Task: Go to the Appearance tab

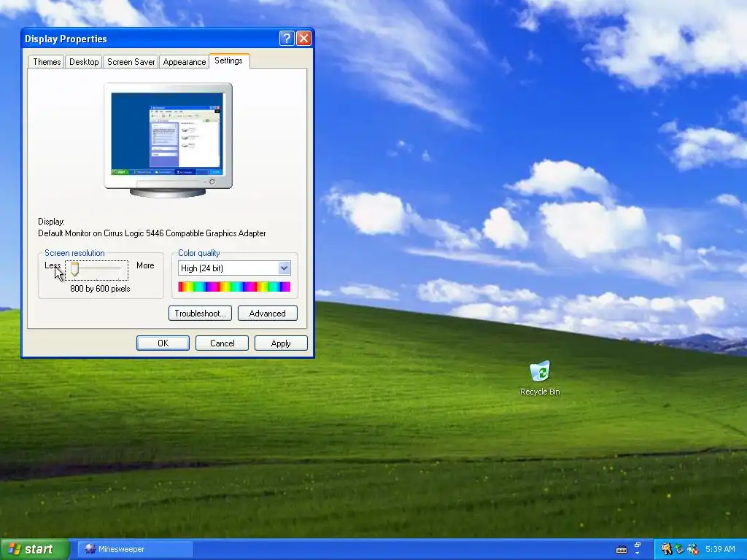Action: [x=185, y=62]
